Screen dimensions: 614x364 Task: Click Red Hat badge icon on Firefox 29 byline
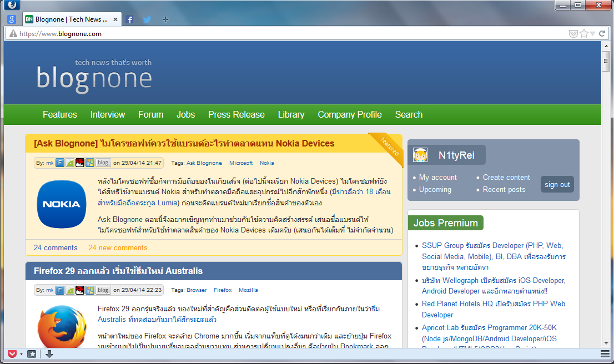[80, 290]
